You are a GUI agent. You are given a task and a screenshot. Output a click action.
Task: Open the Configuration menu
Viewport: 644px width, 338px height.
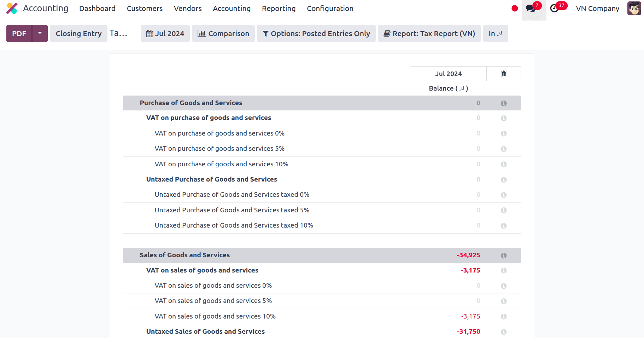(330, 8)
